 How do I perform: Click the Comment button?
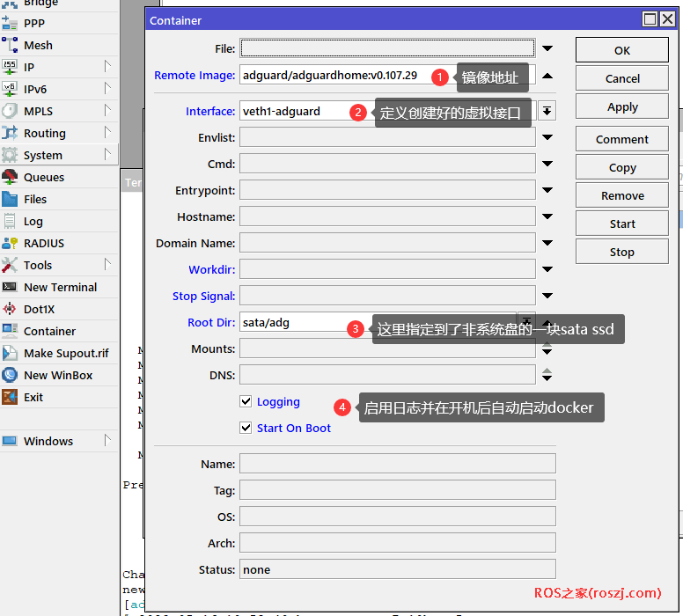(622, 139)
